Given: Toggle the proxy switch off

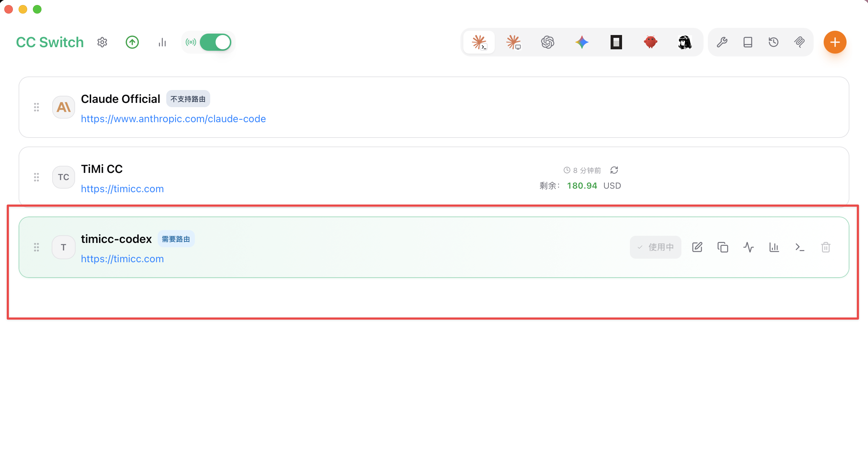Looking at the screenshot, I should click(x=216, y=42).
